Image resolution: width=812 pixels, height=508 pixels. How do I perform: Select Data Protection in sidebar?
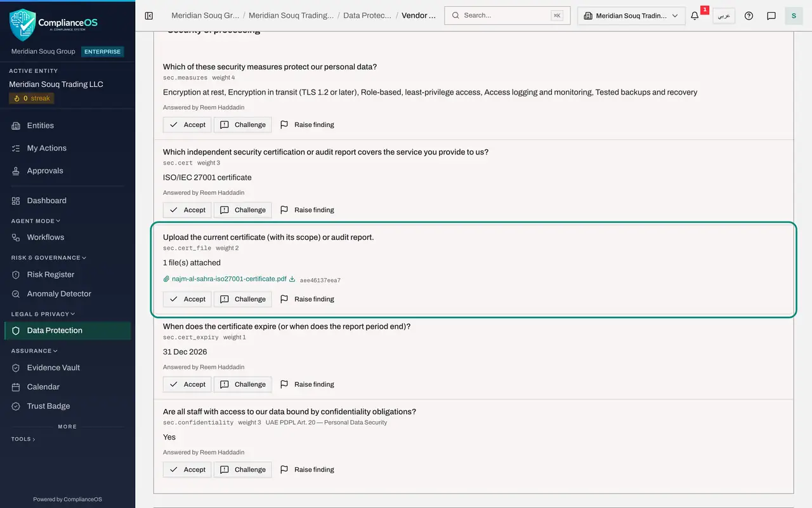click(x=67, y=331)
